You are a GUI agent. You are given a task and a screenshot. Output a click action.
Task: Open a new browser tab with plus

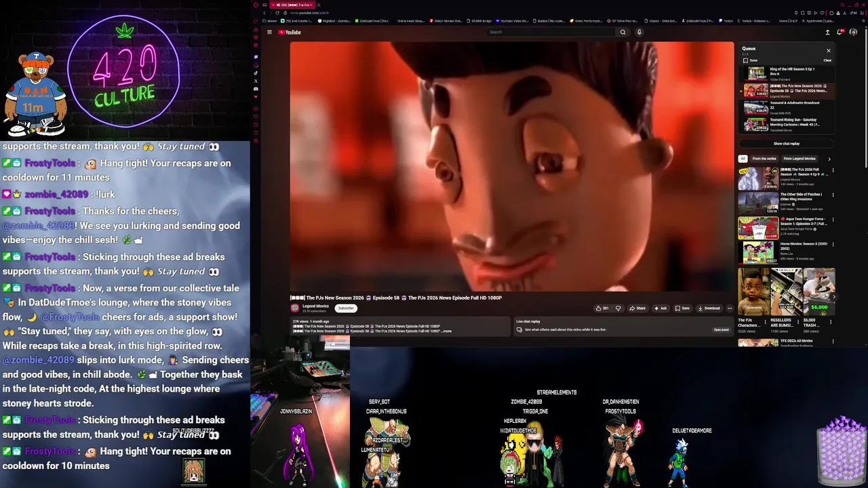pyautogui.click(x=319, y=5)
